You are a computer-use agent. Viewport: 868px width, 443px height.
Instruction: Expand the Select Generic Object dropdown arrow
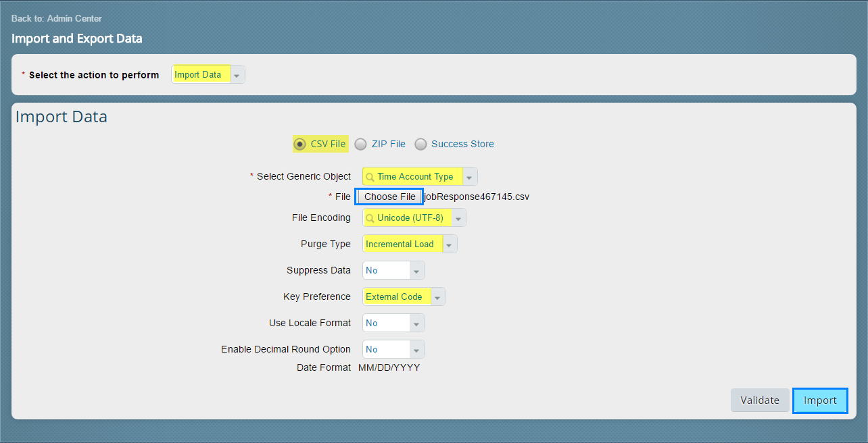[470, 177]
